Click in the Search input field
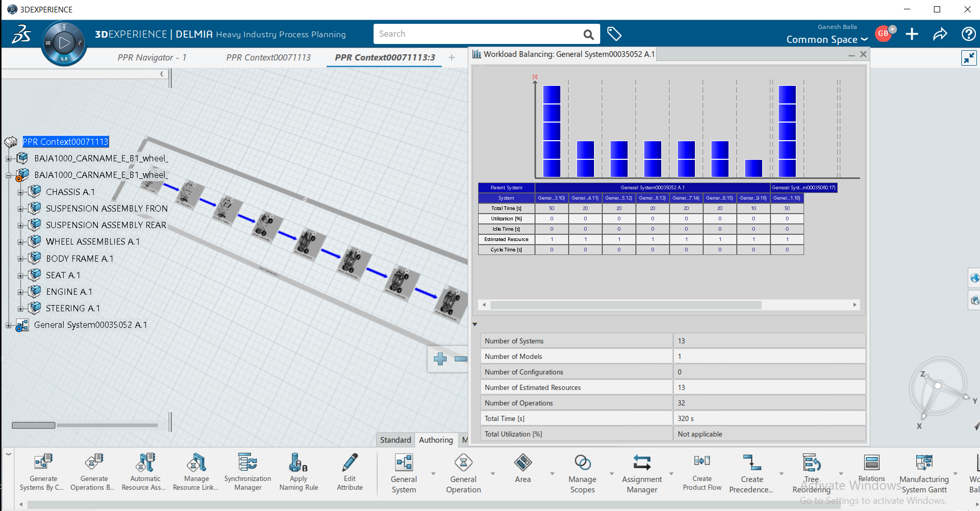980x511 pixels. click(x=476, y=34)
